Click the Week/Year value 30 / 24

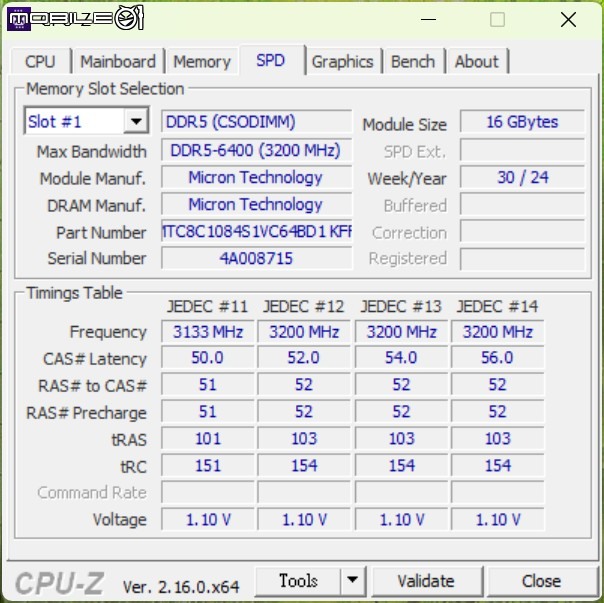(x=522, y=178)
